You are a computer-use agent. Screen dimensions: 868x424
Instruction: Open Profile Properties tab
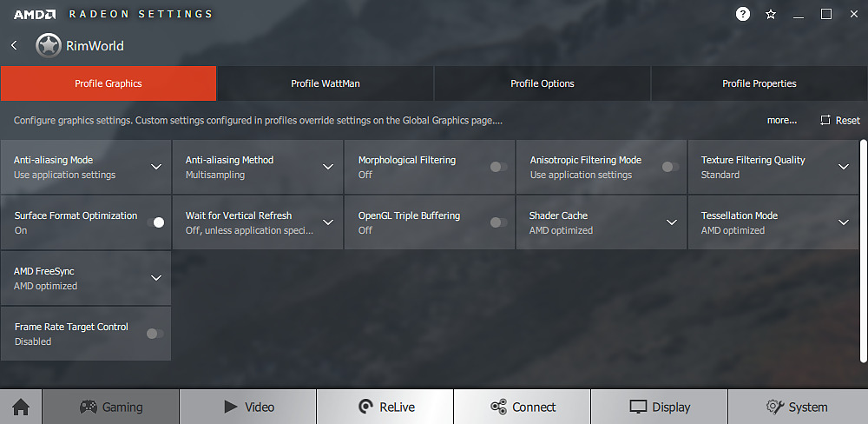click(759, 83)
